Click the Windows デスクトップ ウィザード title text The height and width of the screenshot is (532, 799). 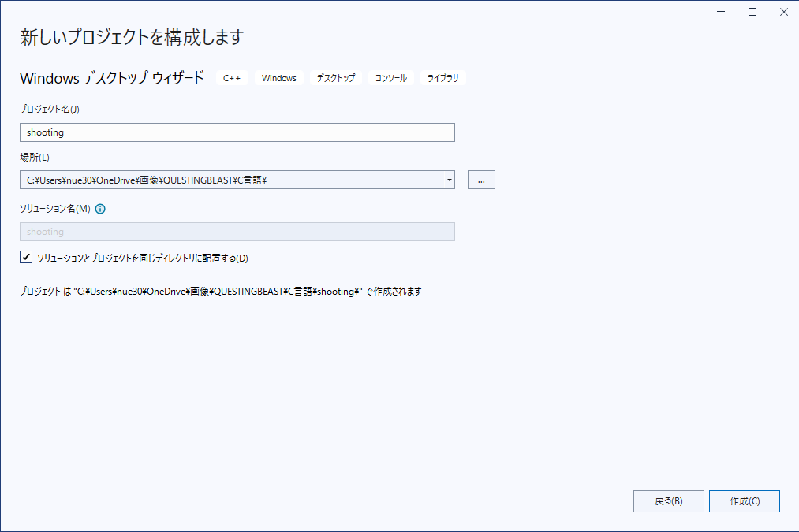tap(110, 77)
